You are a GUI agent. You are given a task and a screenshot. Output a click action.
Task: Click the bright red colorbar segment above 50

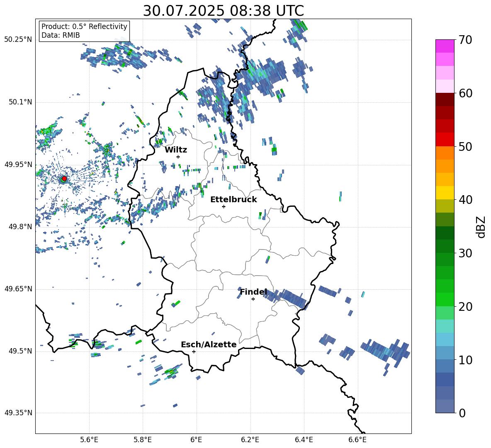[x=445, y=140]
